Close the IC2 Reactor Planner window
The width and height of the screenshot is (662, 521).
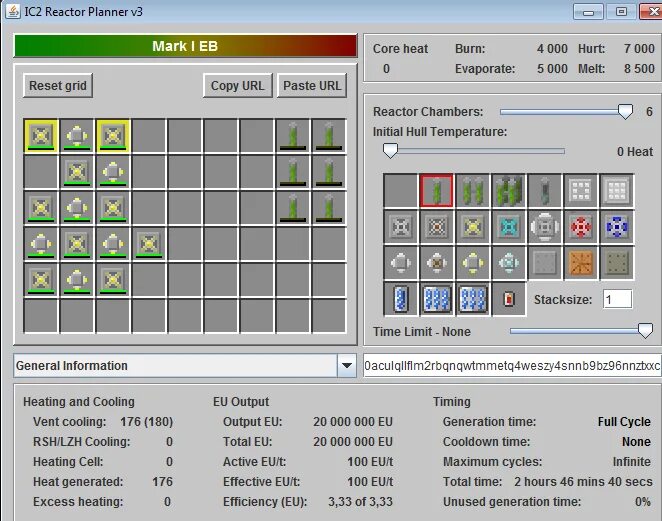[651, 12]
